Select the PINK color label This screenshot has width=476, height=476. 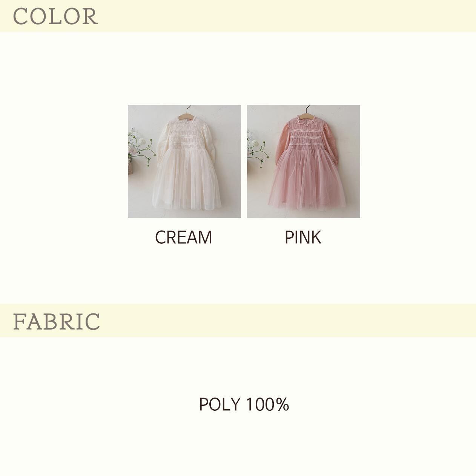pos(303,237)
